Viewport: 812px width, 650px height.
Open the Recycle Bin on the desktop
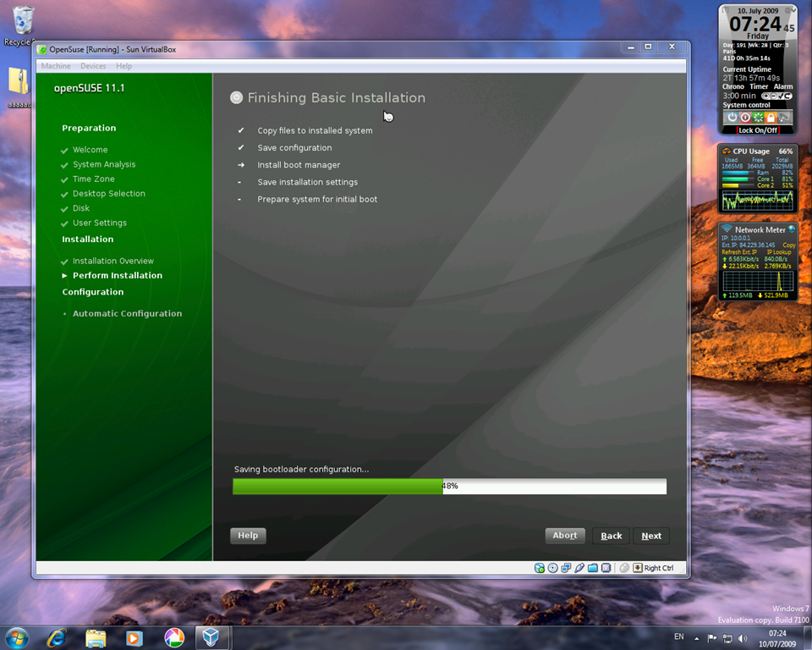point(22,26)
